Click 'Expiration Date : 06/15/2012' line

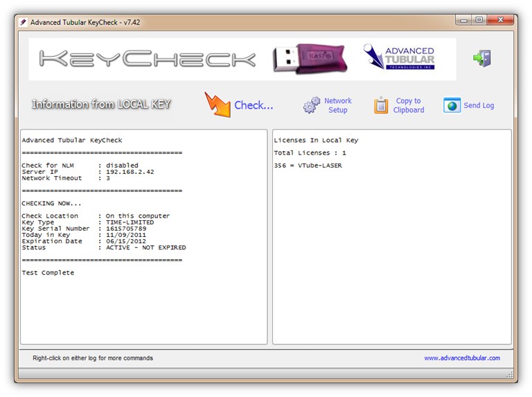pos(84,241)
